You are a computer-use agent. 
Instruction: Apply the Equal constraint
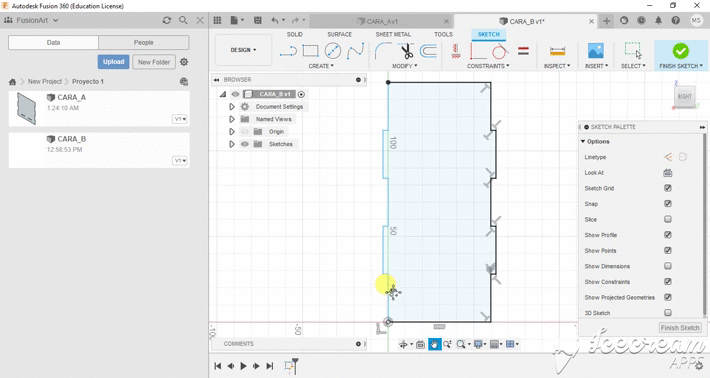point(523,51)
